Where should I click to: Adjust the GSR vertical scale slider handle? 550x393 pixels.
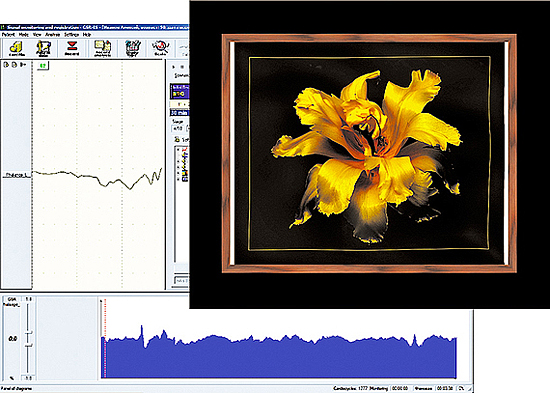(x=29, y=333)
